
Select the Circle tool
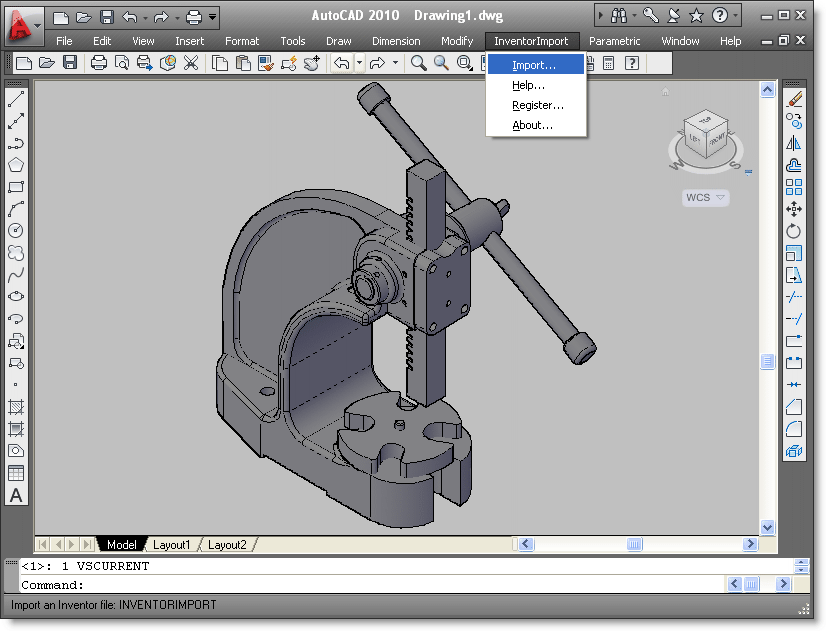pyautogui.click(x=16, y=231)
